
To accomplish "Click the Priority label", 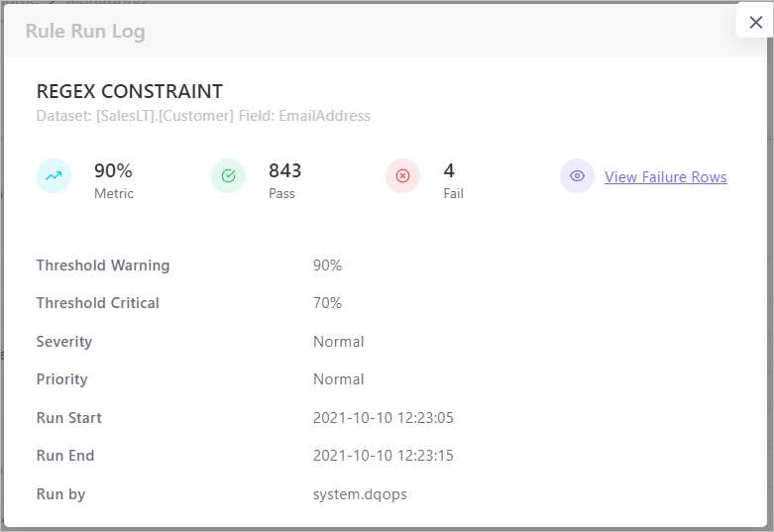I will click(61, 379).
